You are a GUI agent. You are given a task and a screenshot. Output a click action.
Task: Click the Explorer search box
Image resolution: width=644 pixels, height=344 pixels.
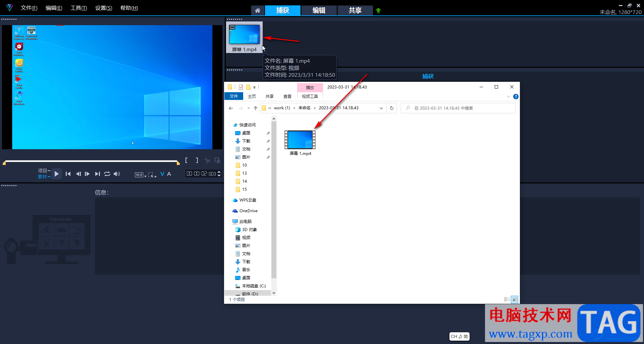click(x=458, y=108)
